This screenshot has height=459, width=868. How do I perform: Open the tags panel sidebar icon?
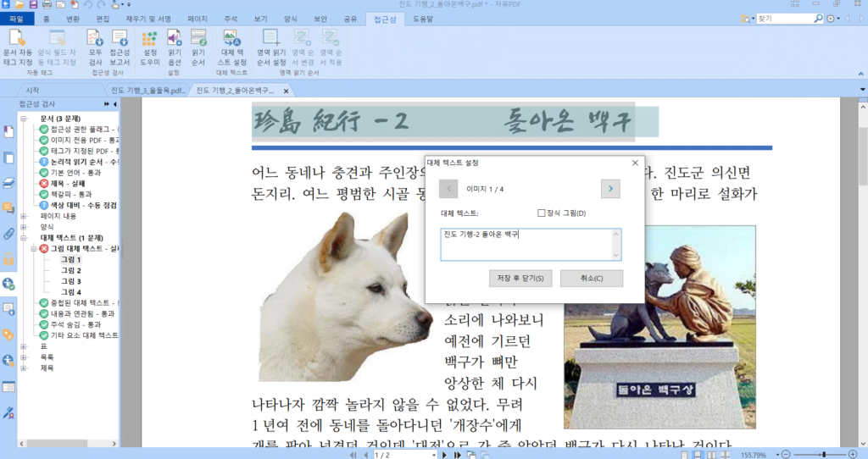click(x=8, y=335)
